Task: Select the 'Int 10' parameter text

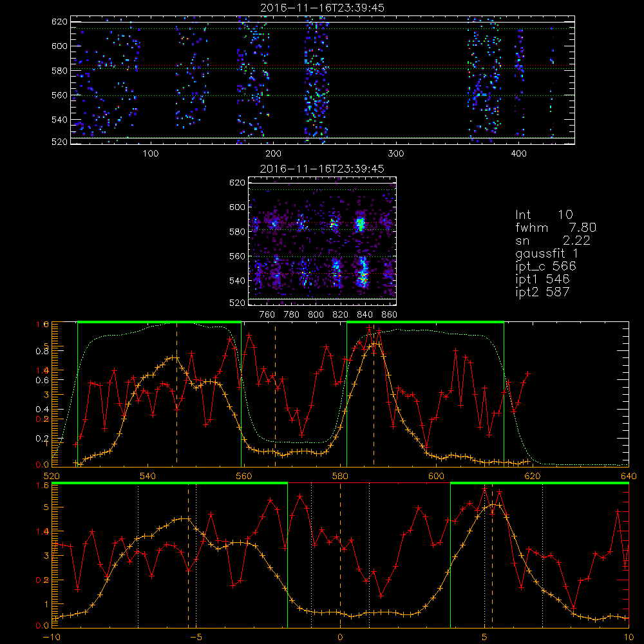Action: (x=544, y=214)
